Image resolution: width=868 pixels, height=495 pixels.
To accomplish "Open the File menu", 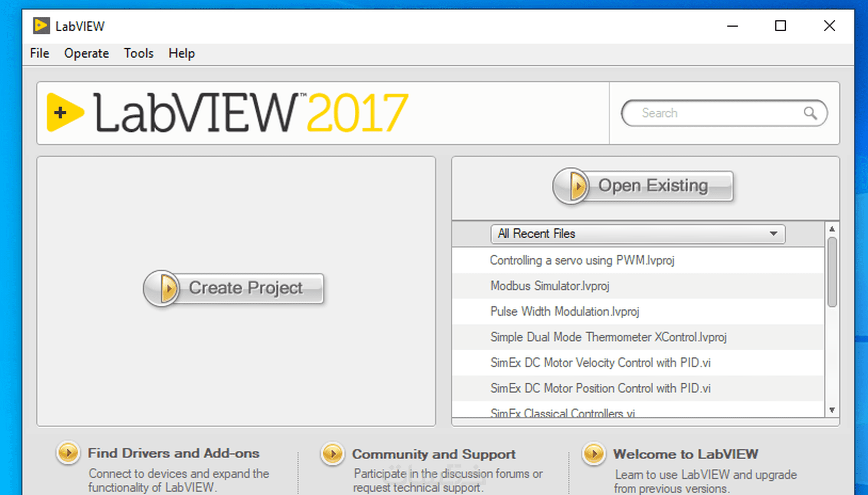I will click(x=40, y=53).
